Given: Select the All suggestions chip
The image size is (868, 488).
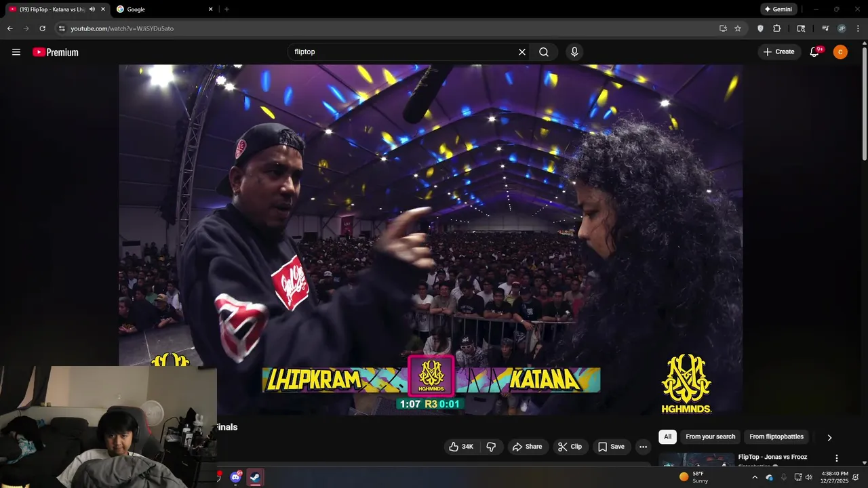Looking at the screenshot, I should [667, 436].
